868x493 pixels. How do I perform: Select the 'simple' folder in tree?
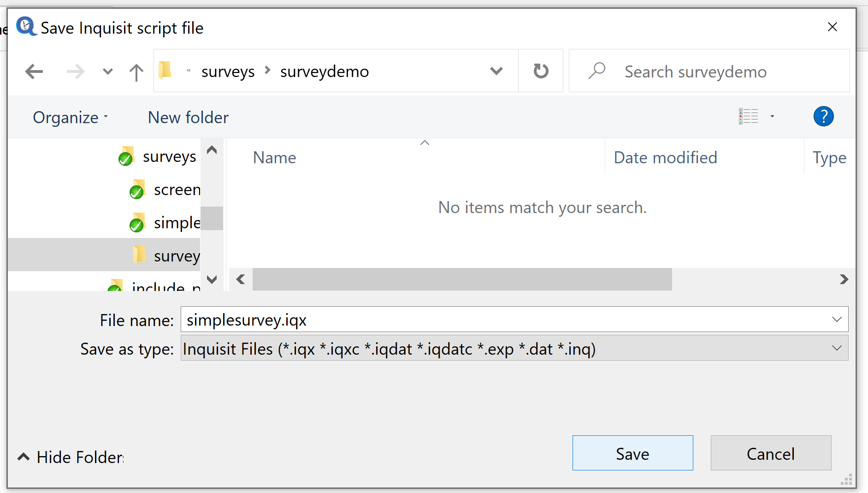click(x=165, y=223)
